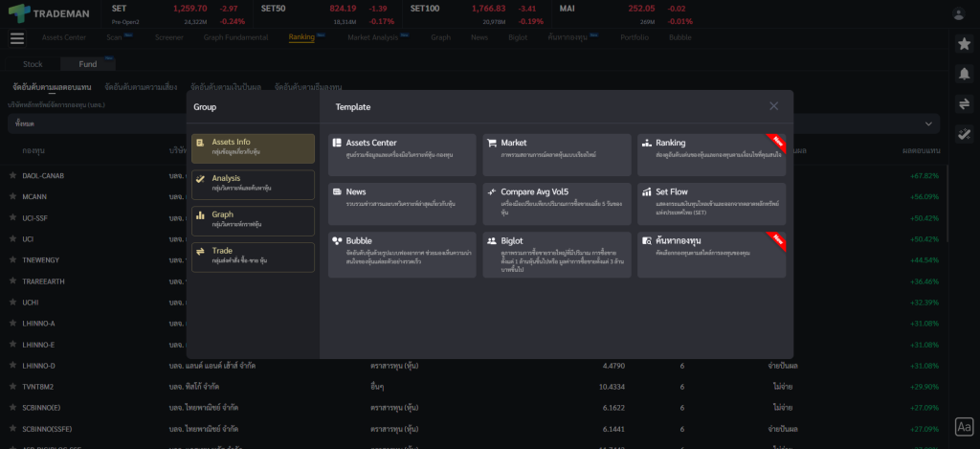Open the Bubble template card
Screen dimensions: 980x449
pyautogui.click(x=401, y=255)
